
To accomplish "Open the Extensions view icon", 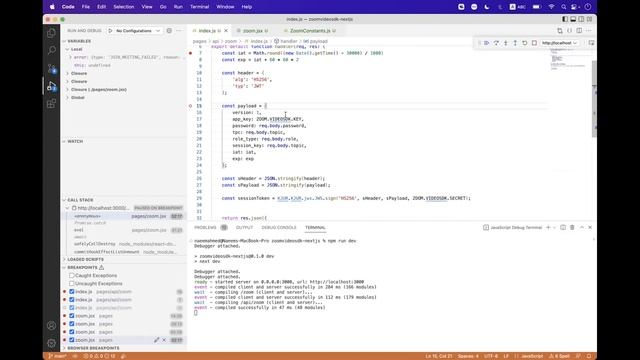I will tap(51, 104).
